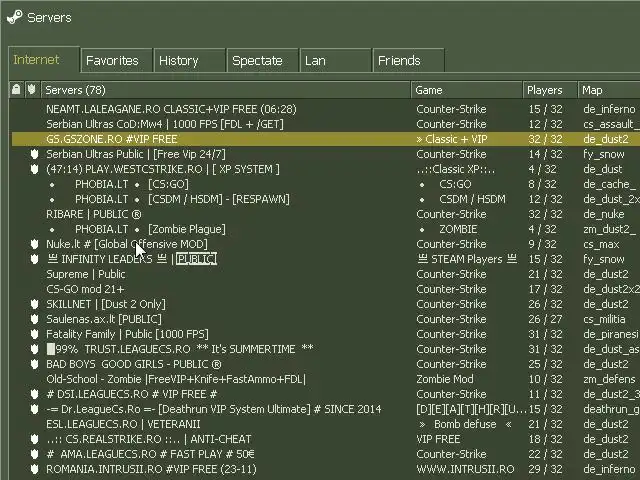Select Supreme | Public server

pyautogui.click(x=86, y=274)
